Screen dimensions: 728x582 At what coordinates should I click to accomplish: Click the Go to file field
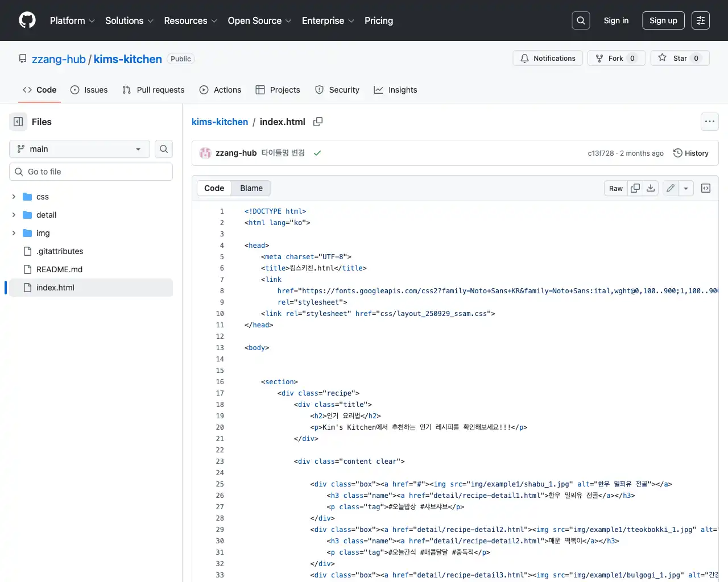click(x=90, y=171)
